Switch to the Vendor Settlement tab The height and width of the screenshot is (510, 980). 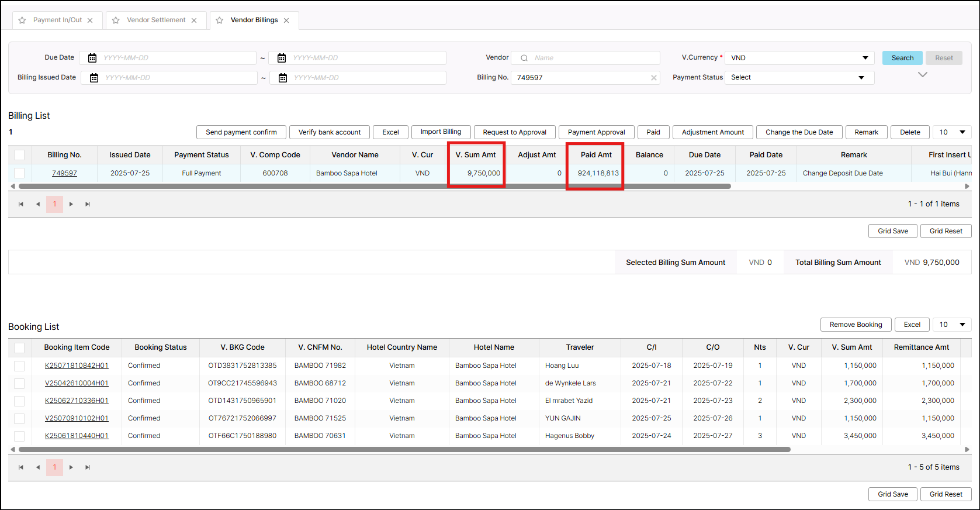pos(156,20)
